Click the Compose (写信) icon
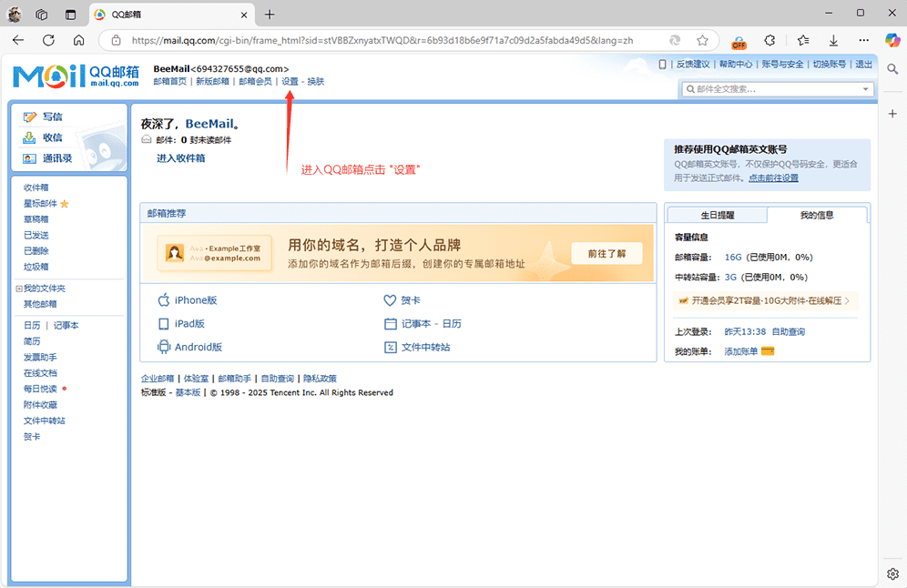Image resolution: width=907 pixels, height=588 pixels. point(29,117)
